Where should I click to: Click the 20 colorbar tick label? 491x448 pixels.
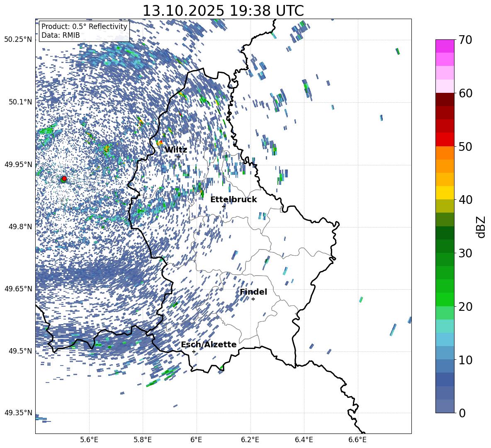coord(465,307)
